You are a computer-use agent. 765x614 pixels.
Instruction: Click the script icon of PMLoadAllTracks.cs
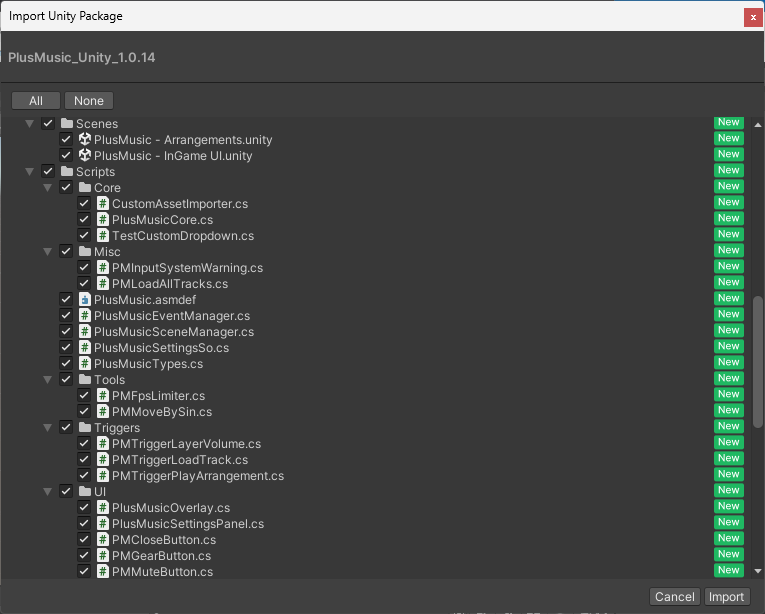[102, 284]
